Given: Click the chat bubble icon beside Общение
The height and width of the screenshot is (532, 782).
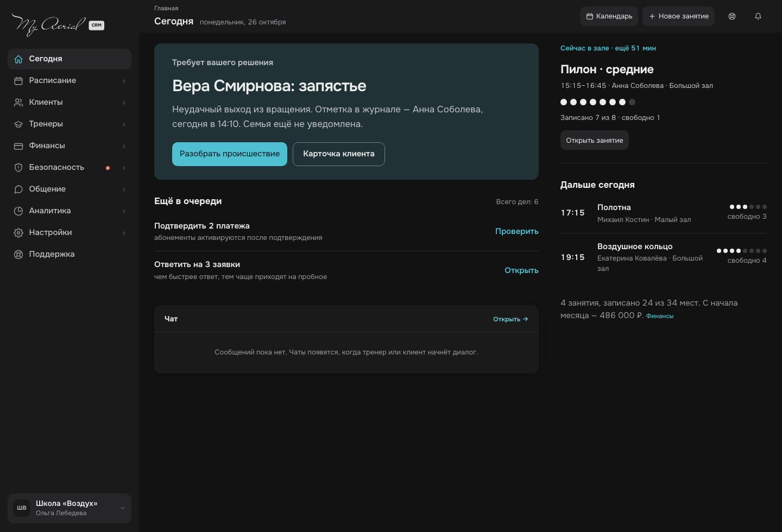Looking at the screenshot, I should coord(18,189).
